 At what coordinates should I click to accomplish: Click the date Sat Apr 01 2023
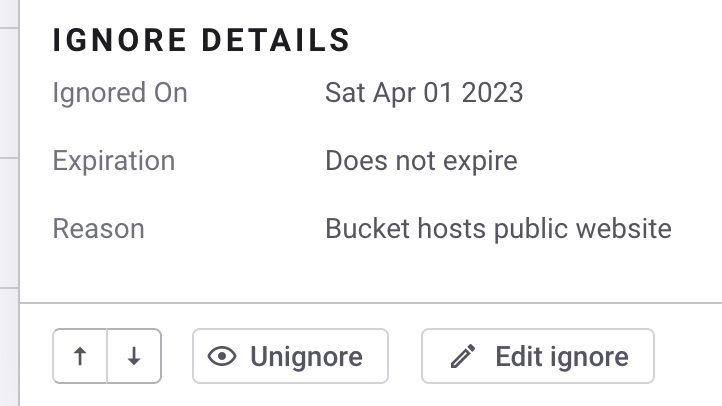(424, 93)
